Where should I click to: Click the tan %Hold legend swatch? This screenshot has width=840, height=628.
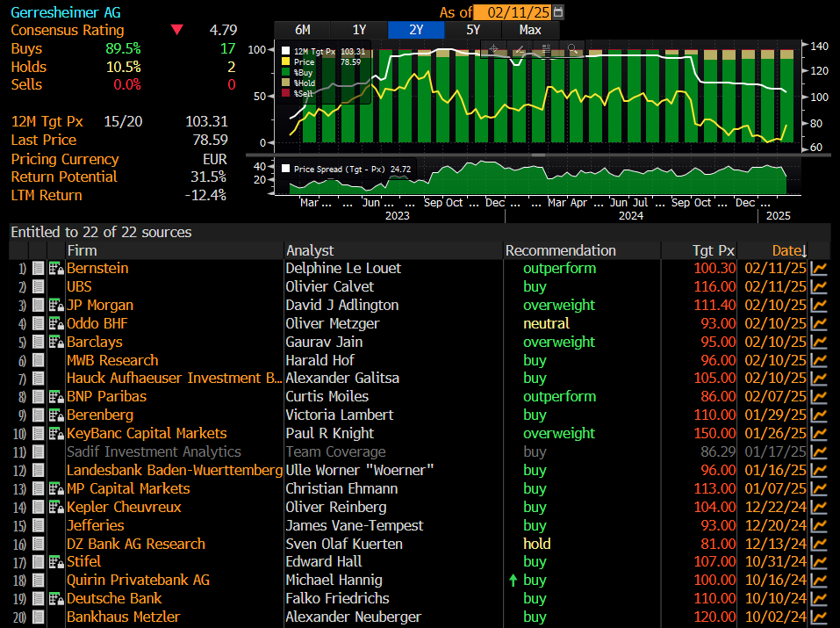[x=286, y=83]
